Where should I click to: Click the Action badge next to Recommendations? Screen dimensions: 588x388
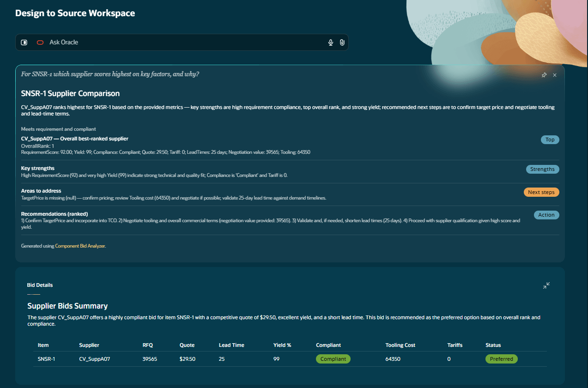point(546,215)
